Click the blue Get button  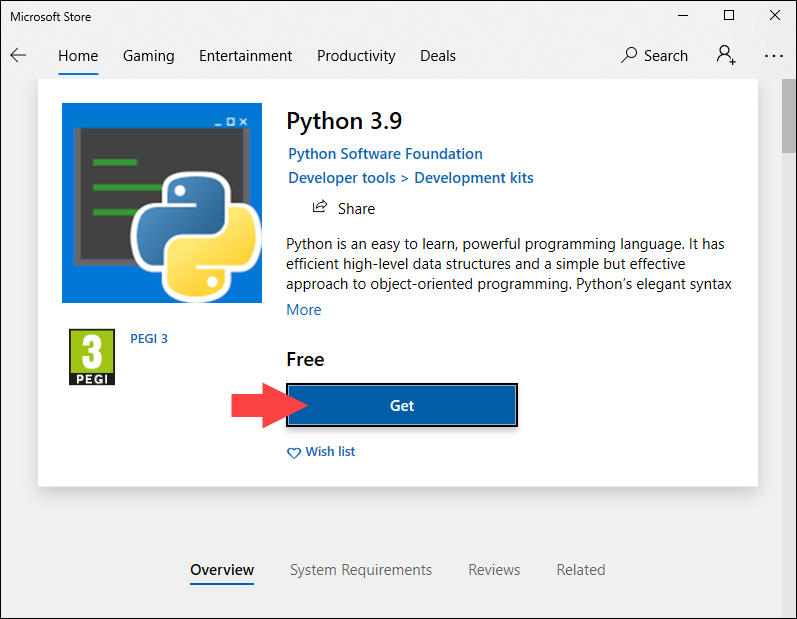[402, 405]
